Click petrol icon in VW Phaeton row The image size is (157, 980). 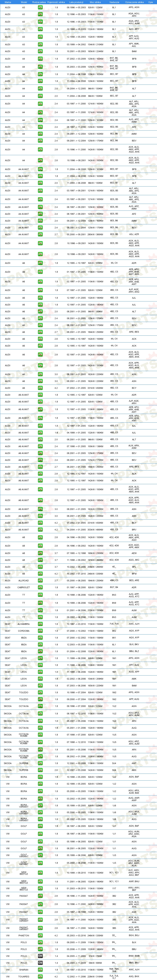[40, 936]
